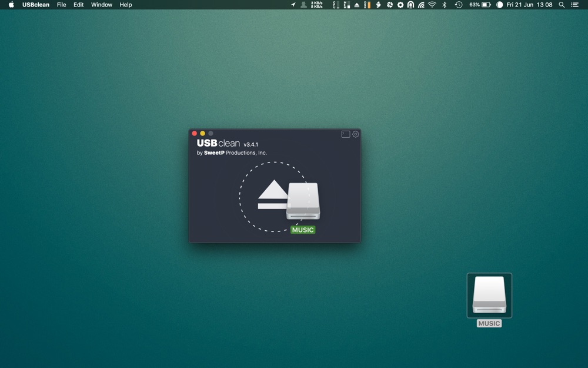The width and height of the screenshot is (588, 368).
Task: Minimize the USBclean window
Action: pyautogui.click(x=203, y=134)
